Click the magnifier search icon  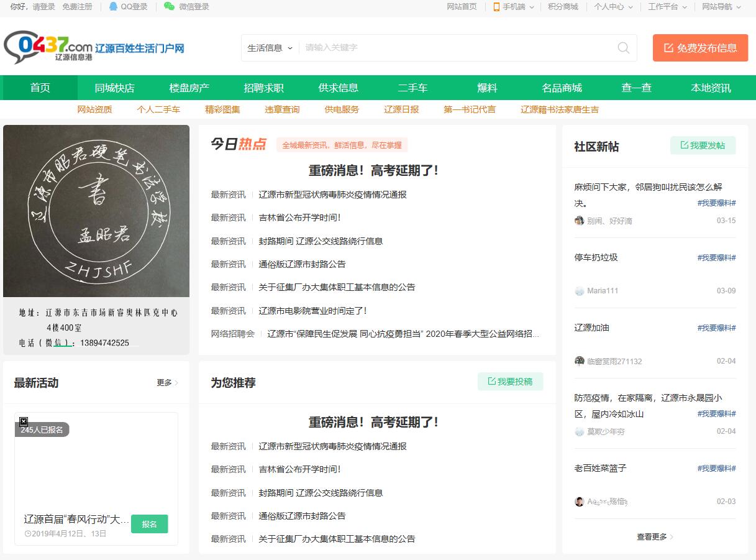click(x=623, y=48)
